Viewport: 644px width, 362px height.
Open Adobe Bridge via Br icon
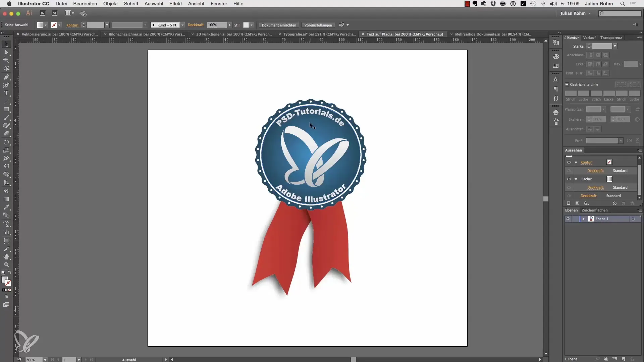pyautogui.click(x=43, y=13)
